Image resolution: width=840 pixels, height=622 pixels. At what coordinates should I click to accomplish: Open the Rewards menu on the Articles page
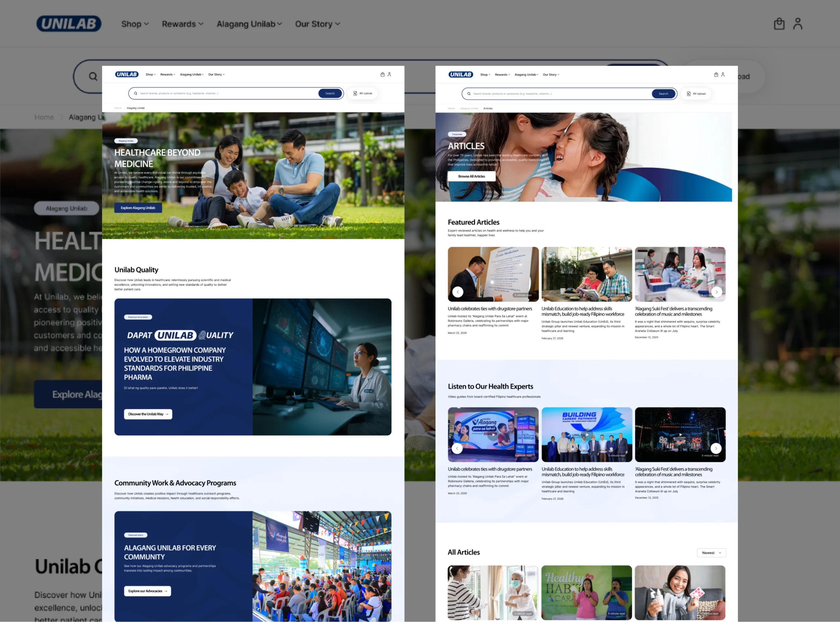point(502,74)
